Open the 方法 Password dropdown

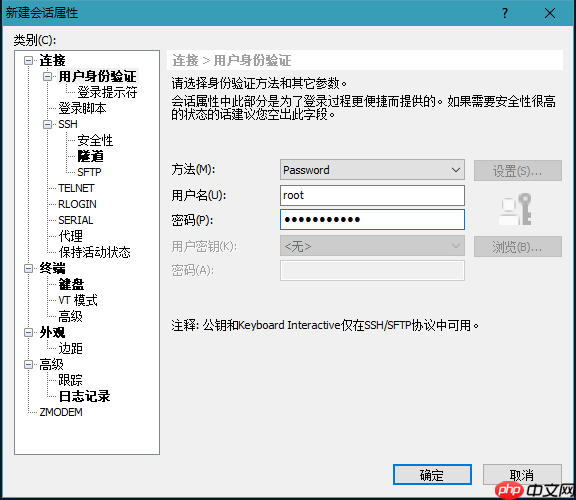(x=372, y=170)
